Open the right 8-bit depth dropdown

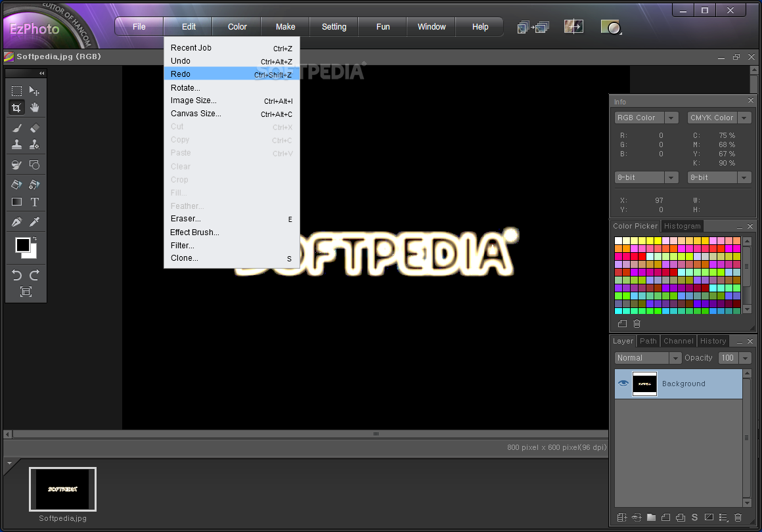(x=744, y=177)
